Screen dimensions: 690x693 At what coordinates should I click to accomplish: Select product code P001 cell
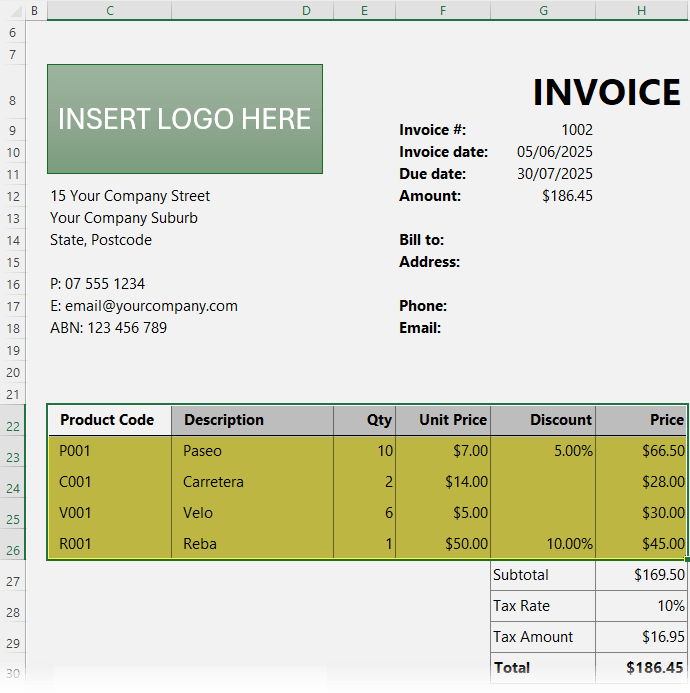click(x=110, y=451)
